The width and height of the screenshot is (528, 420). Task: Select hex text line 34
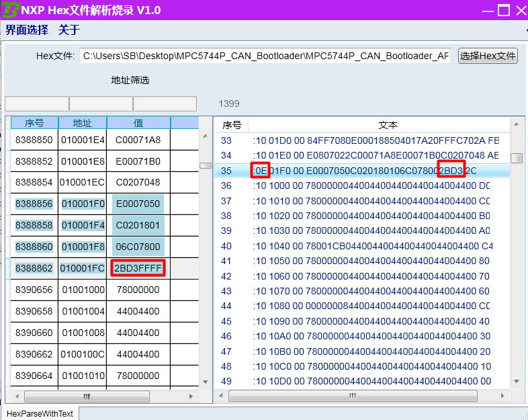click(362, 155)
